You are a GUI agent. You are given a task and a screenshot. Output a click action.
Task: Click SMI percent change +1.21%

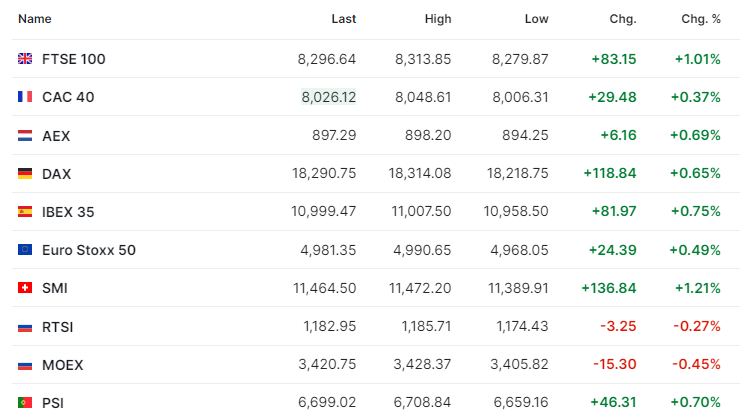click(698, 288)
